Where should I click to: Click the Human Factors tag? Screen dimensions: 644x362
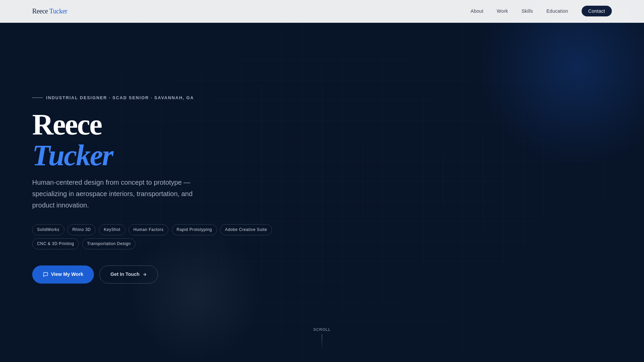[148, 230]
